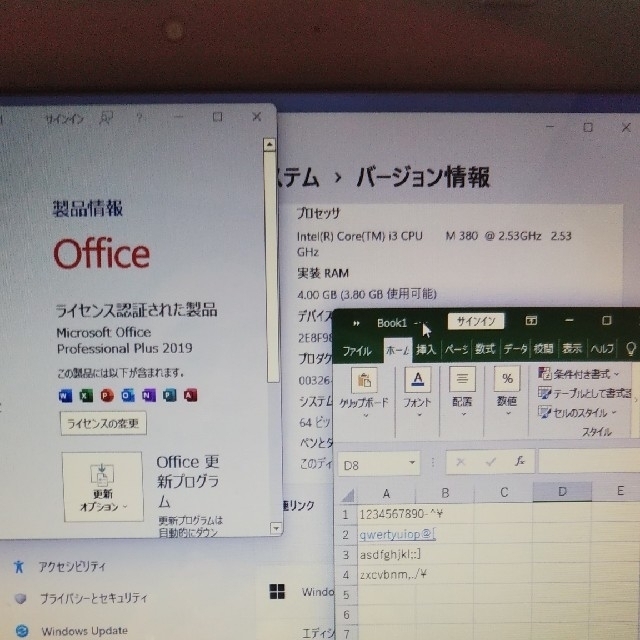The height and width of the screenshot is (640, 640).
Task: Click 4.00 GB RAM value in Settings
Action: (367, 294)
